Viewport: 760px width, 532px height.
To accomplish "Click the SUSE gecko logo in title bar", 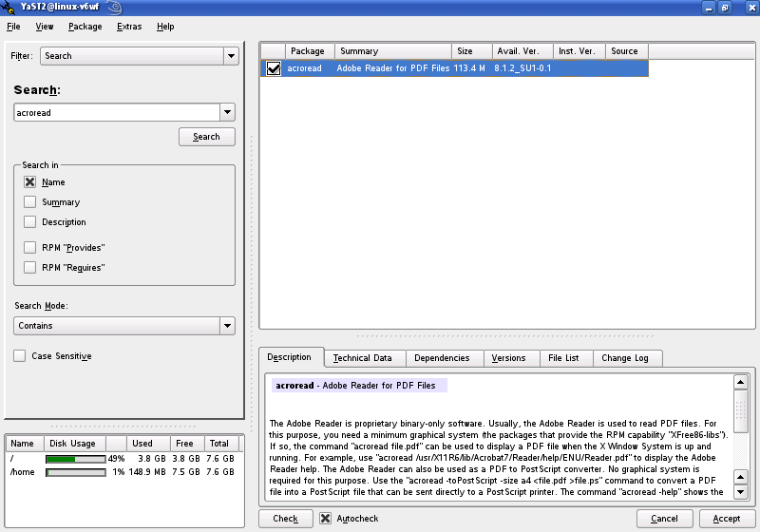I will pyautogui.click(x=114, y=7).
